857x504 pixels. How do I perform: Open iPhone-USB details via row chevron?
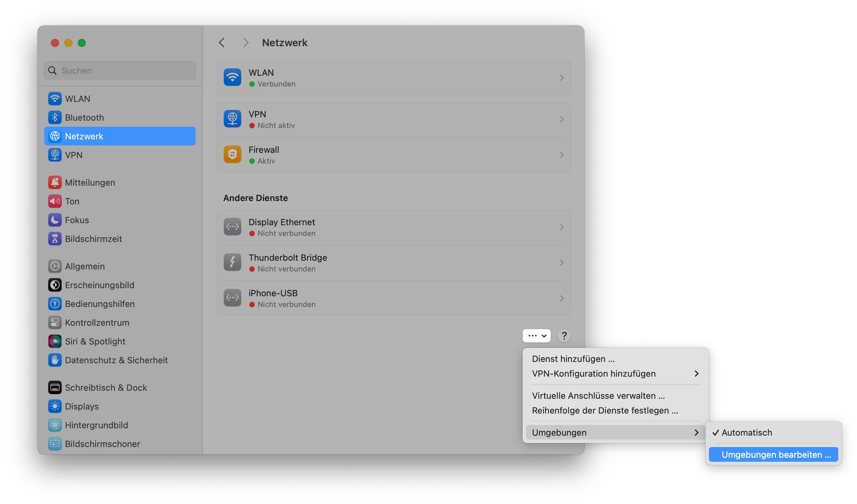tap(562, 298)
